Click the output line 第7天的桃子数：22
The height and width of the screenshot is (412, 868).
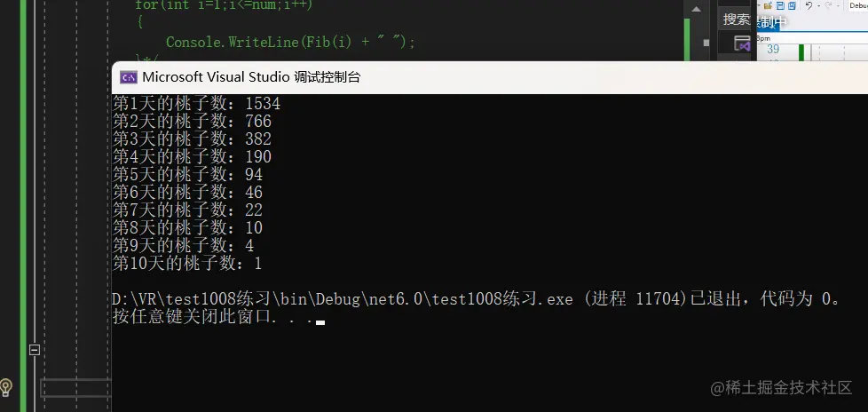point(187,210)
